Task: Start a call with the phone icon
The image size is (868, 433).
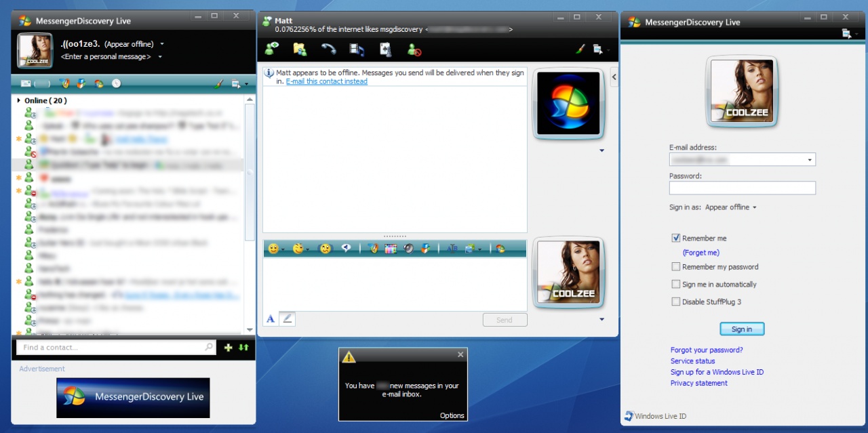Action: (328, 49)
